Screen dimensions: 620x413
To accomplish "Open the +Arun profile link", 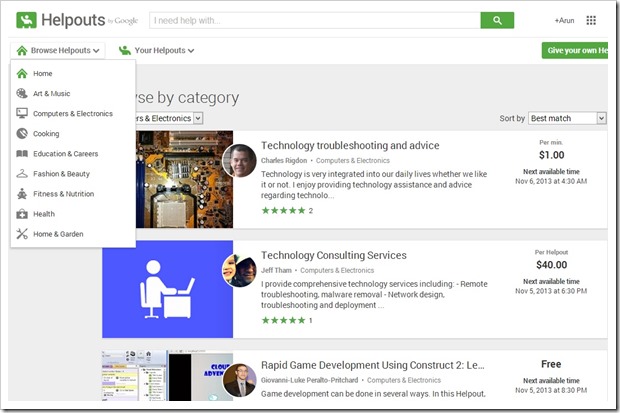I will pos(564,20).
